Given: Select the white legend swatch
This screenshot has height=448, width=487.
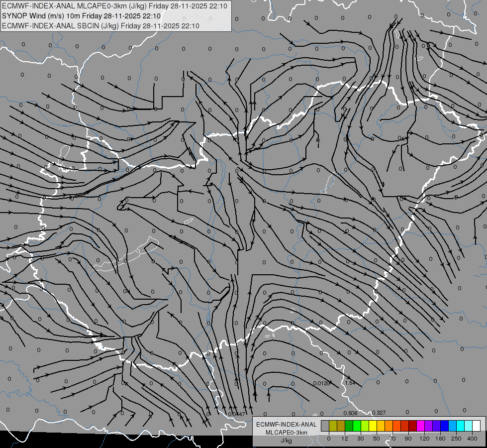Looking at the screenshot, I should 477,426.
